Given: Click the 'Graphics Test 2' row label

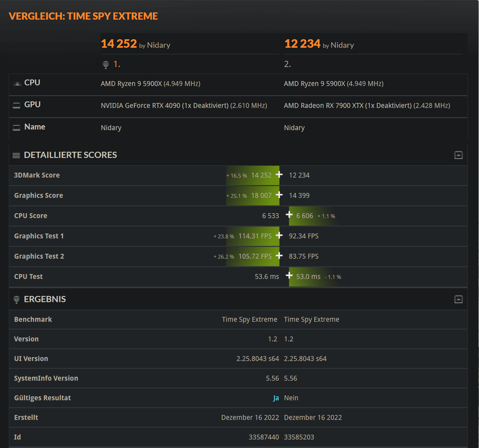Looking at the screenshot, I should point(39,256).
